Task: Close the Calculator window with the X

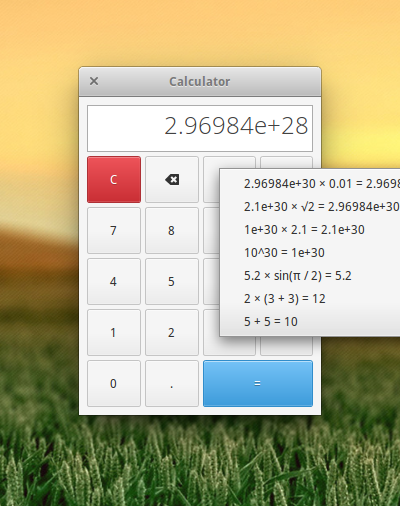Action: 94,81
